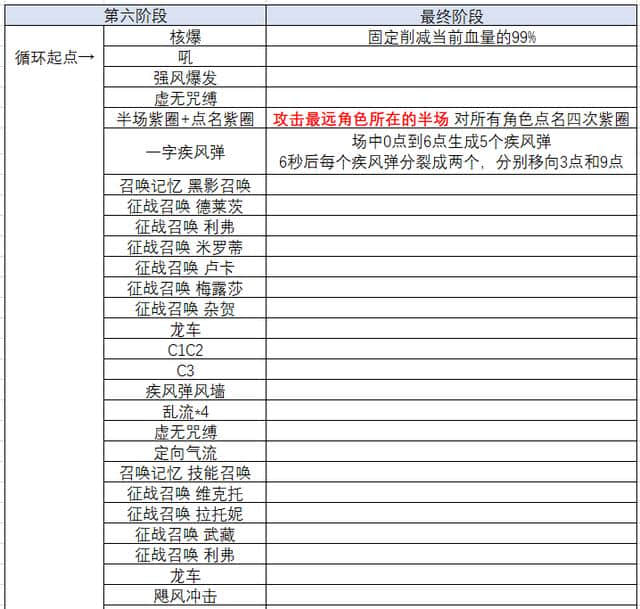This screenshot has width=640, height=609.
Task: Select the red 攻击最远角色所在的半场 description cell
Action: coord(451,118)
